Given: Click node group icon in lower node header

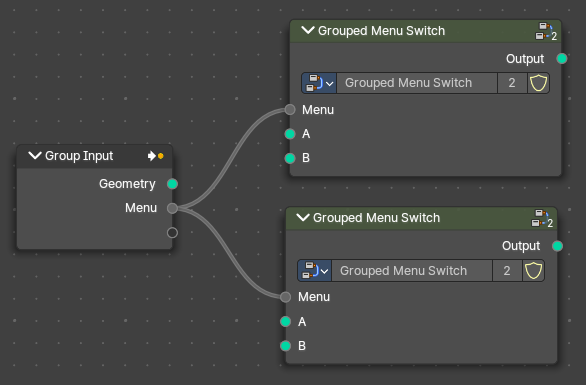Looking at the screenshot, I should click(542, 218).
